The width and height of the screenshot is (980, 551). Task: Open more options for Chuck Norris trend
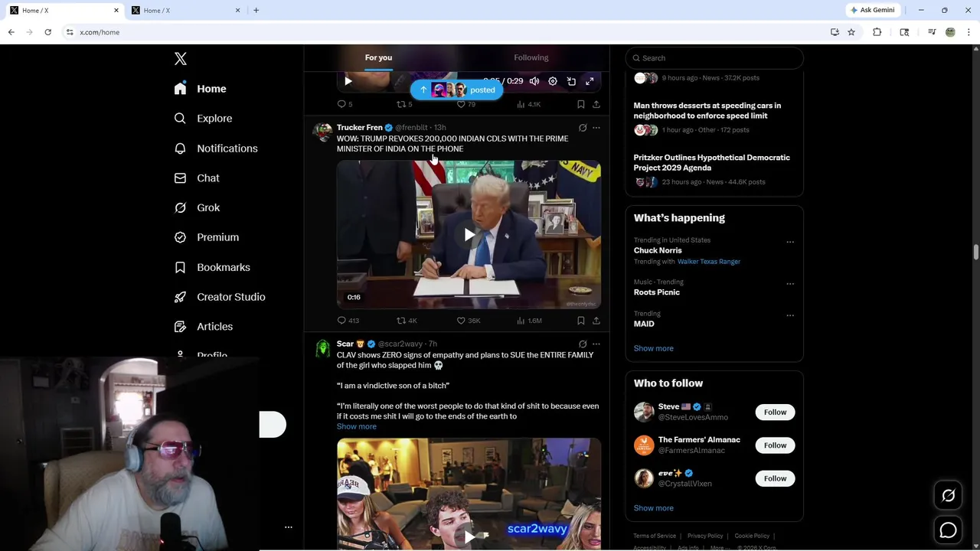[790, 242]
